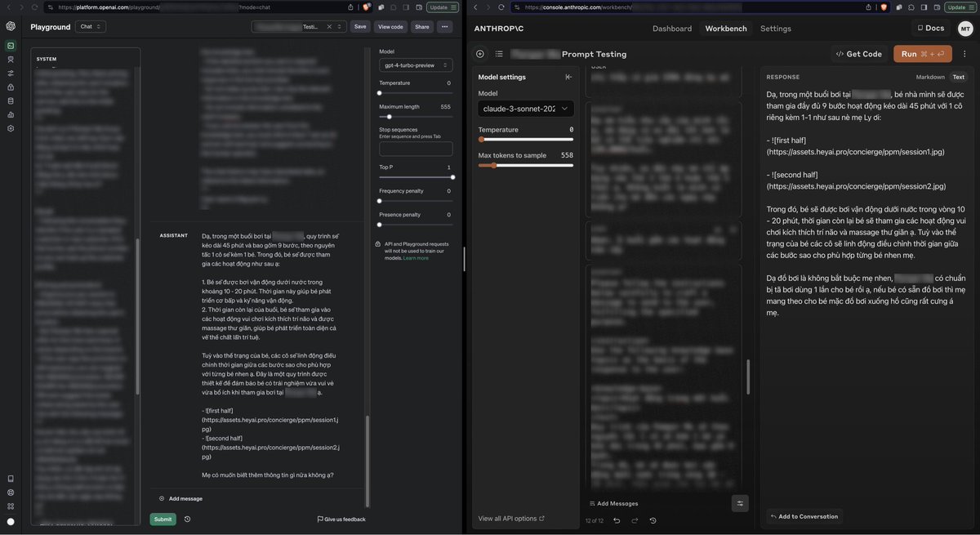Click the Update button in Anthropic browser
This screenshot has width=980, height=535.
(x=959, y=7)
